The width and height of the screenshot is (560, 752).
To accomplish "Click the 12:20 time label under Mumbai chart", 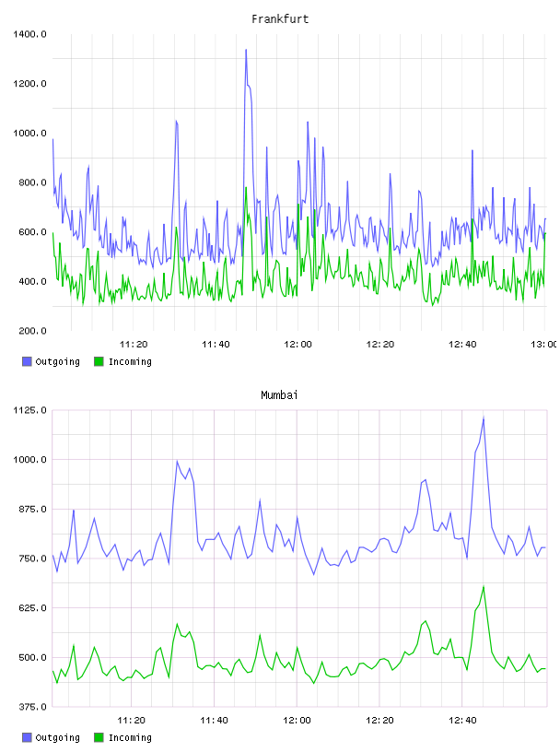I will (x=379, y=721).
